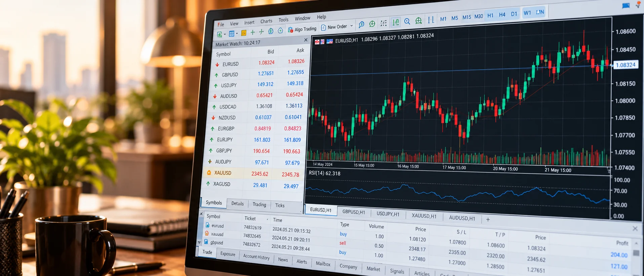The height and width of the screenshot is (276, 644).
Task: Open the GBPUSD,H1 chart tab
Action: click(354, 212)
